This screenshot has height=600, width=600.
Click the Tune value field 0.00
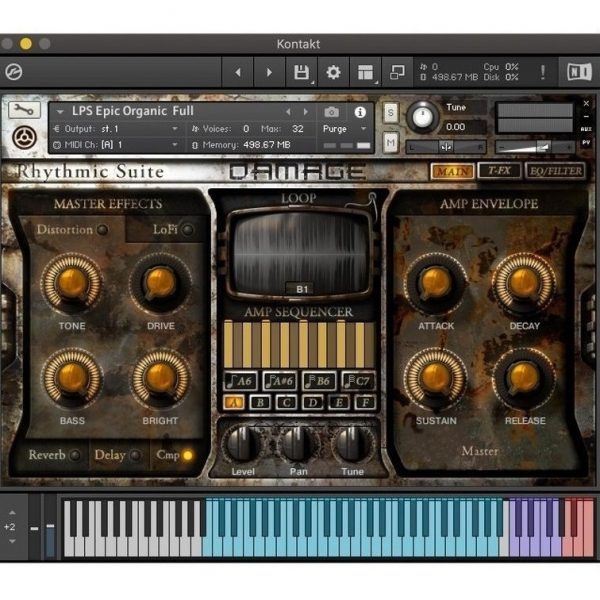coord(464,127)
